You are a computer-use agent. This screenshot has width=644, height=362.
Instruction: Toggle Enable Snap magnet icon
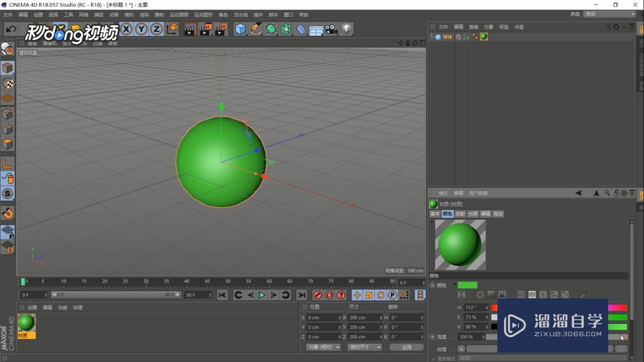point(7,214)
